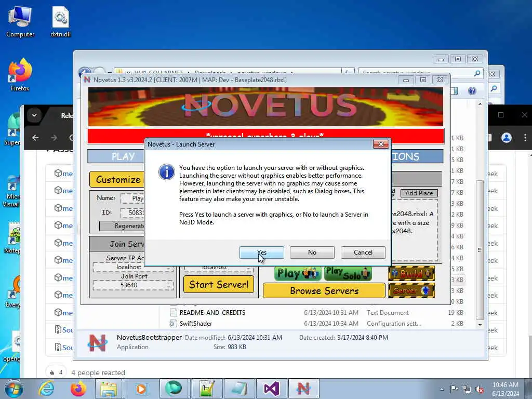Click the browser forward arrow
This screenshot has width=532, height=399.
coord(54,138)
